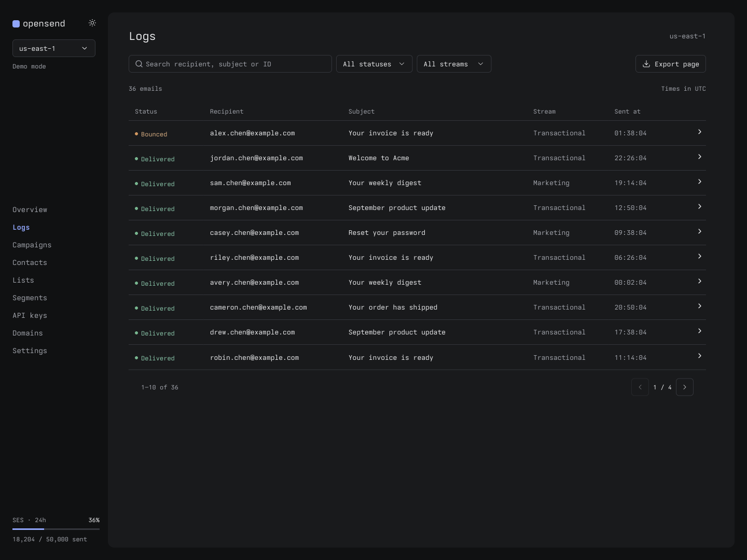
Task: Click the Times in UTC label
Action: (683, 89)
